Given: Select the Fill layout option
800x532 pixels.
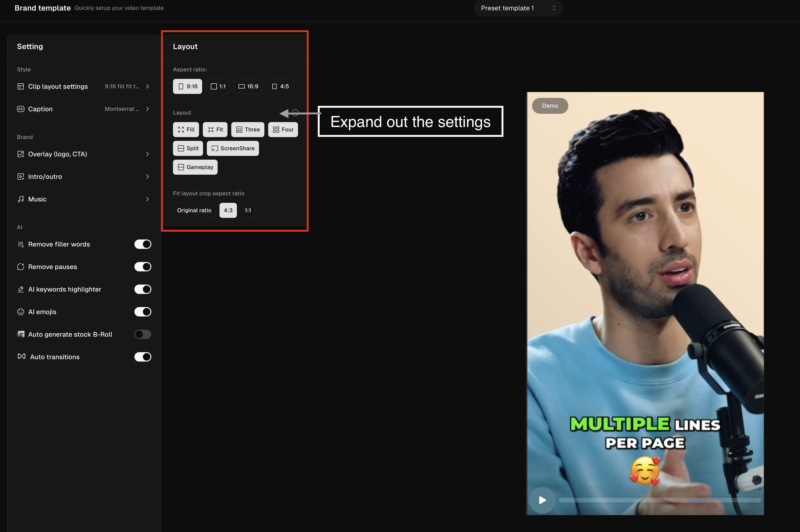Looking at the screenshot, I should click(x=186, y=130).
